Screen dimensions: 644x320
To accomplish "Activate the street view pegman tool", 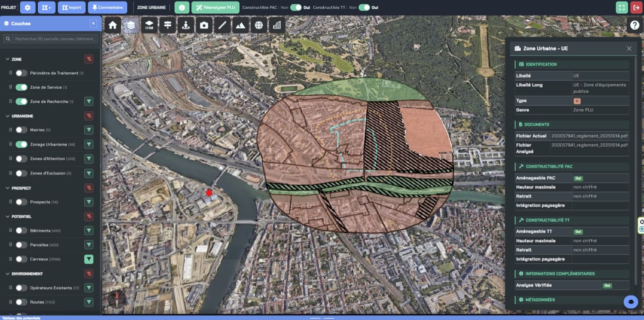I will tap(186, 25).
